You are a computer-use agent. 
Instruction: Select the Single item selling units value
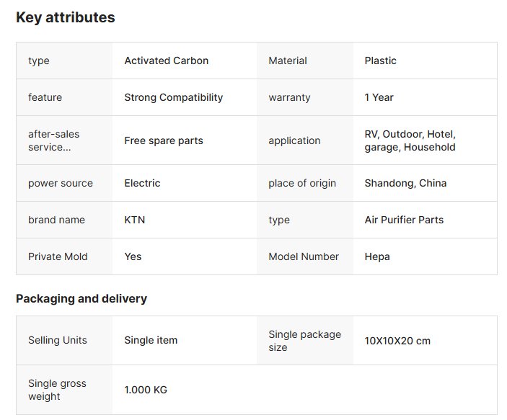151,340
